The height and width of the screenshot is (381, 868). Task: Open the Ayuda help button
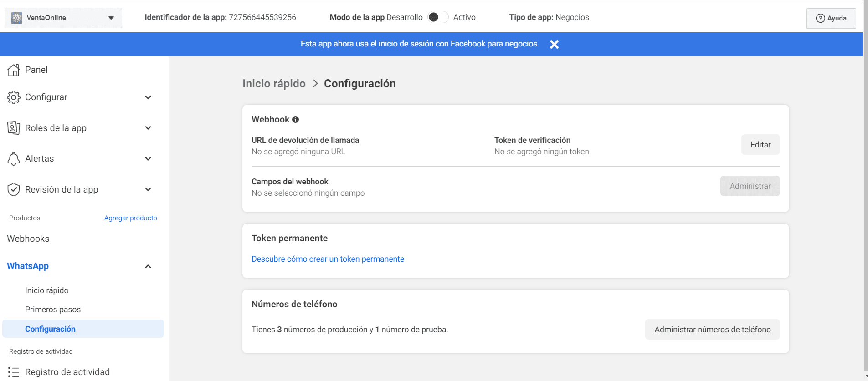point(831,18)
